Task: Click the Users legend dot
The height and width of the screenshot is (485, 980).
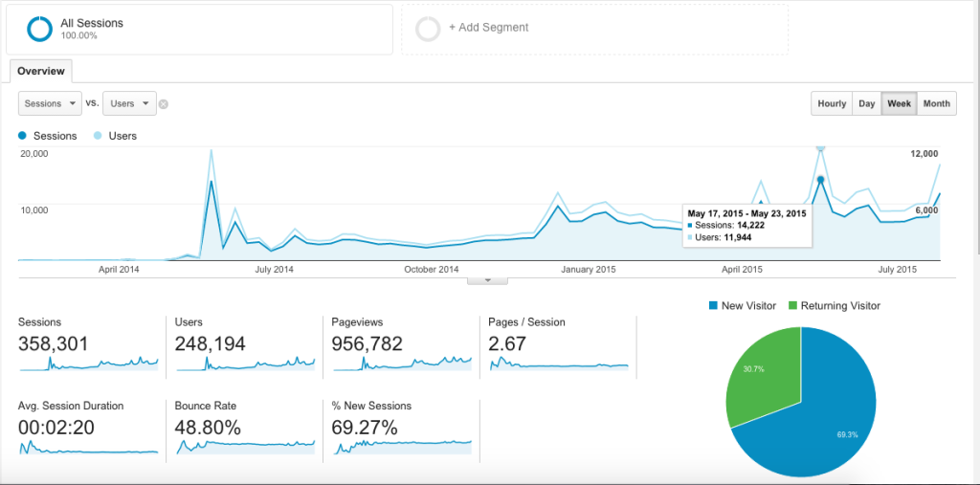Action: 100,136
